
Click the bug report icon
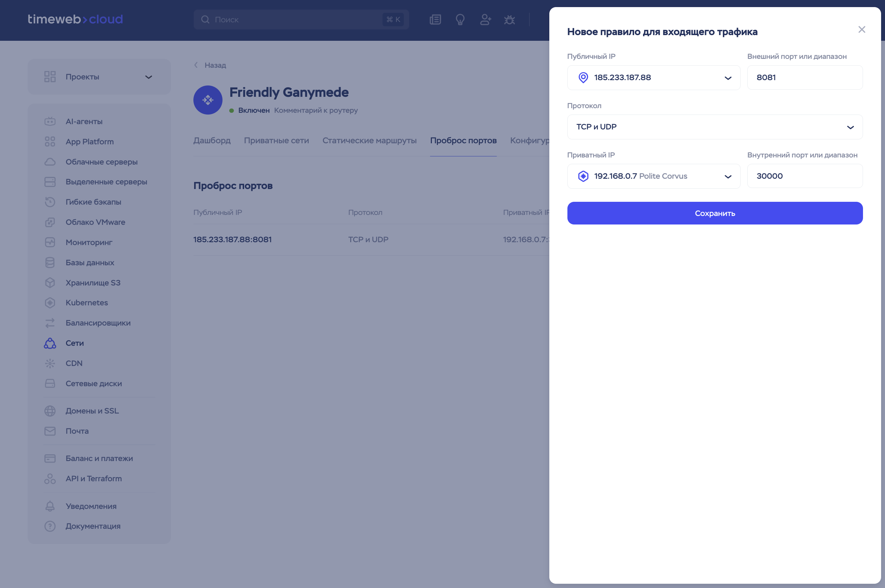(509, 20)
